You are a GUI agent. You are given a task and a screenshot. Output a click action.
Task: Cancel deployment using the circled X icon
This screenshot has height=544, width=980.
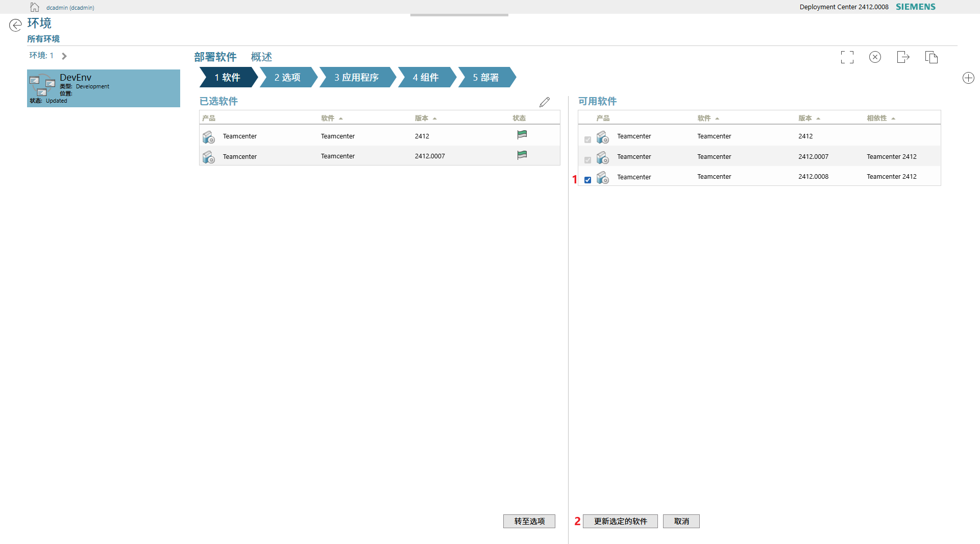coord(875,57)
